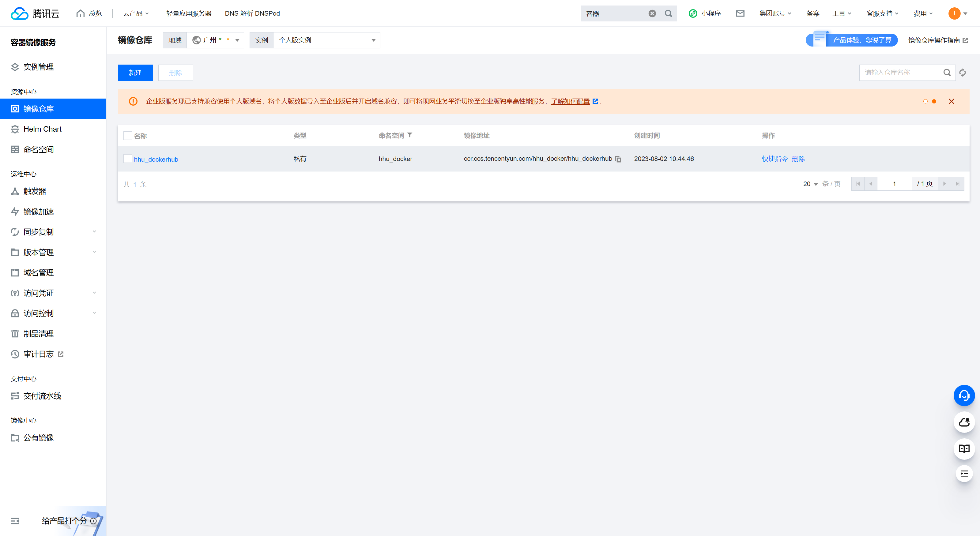Click 删除 in the hhu_dockerhub row
This screenshot has height=536, width=980.
tap(798, 159)
